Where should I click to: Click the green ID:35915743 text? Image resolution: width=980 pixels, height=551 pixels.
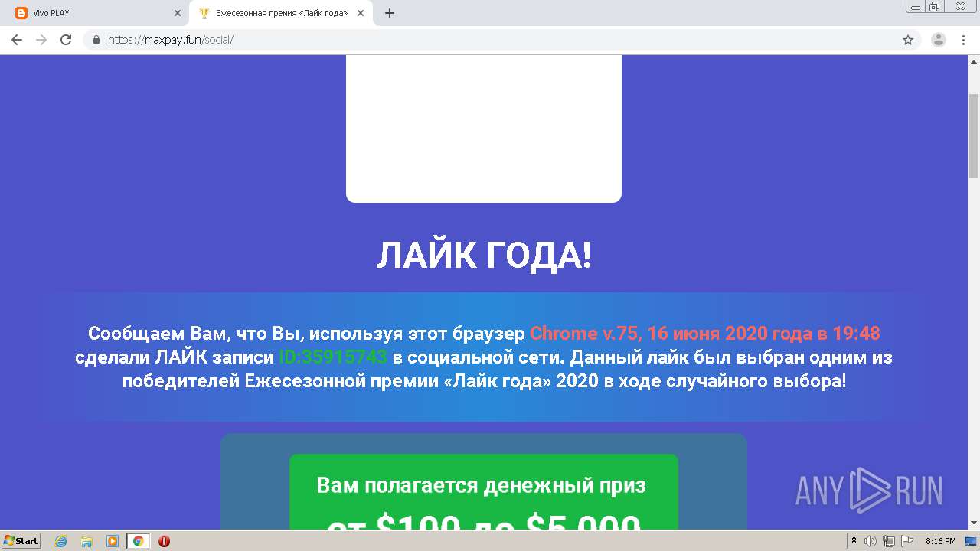[333, 357]
